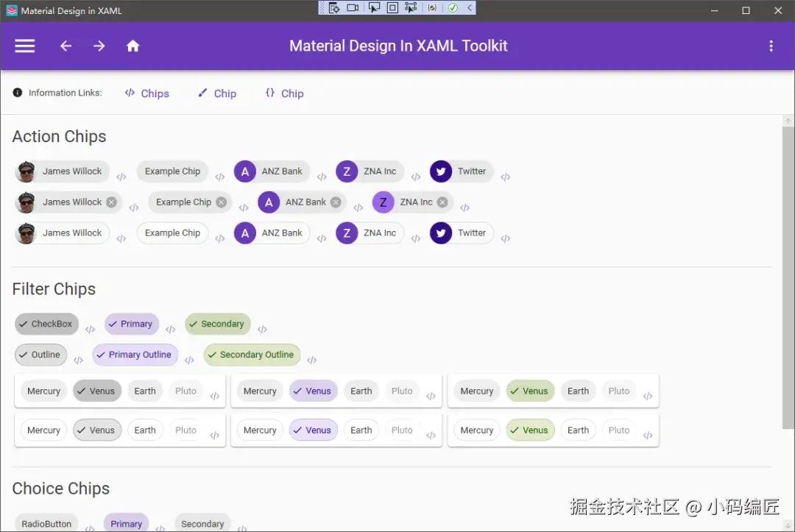Delete the ANZ Bank chip via its x icon
The height and width of the screenshot is (532, 795).
click(336, 202)
